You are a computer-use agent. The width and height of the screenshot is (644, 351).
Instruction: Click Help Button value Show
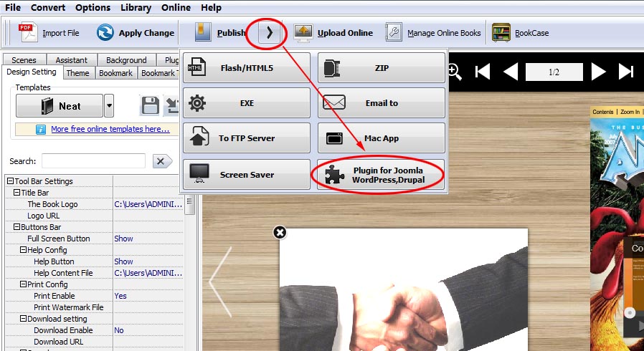click(123, 261)
